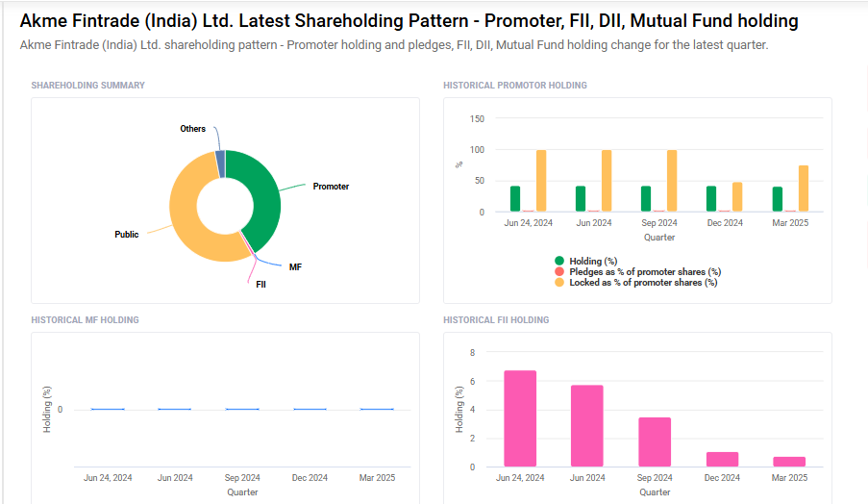Click Mar 2025 locked shares orange bar
The image size is (868, 504).
pos(804,189)
